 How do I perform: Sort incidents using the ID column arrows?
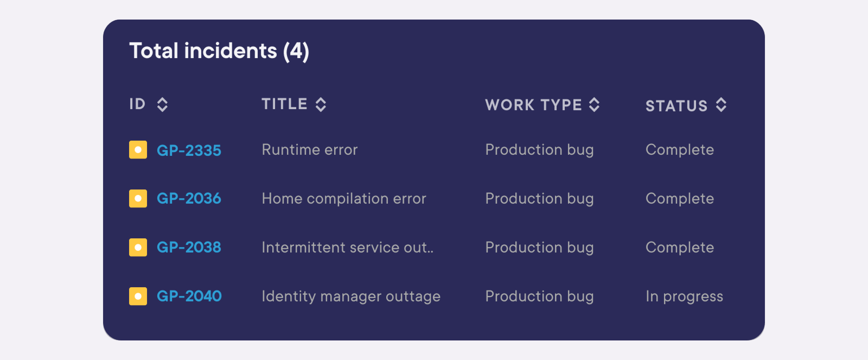pos(162,105)
